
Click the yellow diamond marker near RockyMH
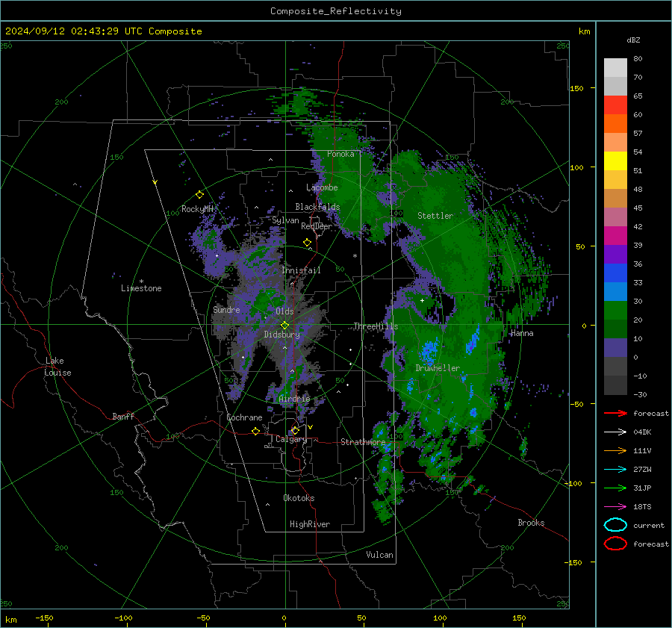click(199, 195)
